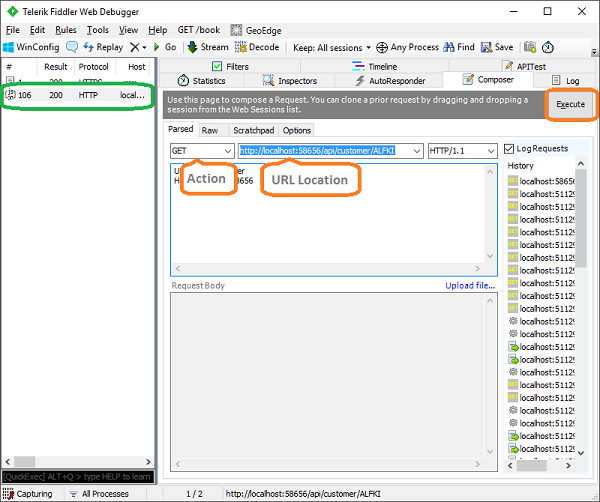Expand the toolbar overflow arrow
Screen dimensions: 600x502
594,51
